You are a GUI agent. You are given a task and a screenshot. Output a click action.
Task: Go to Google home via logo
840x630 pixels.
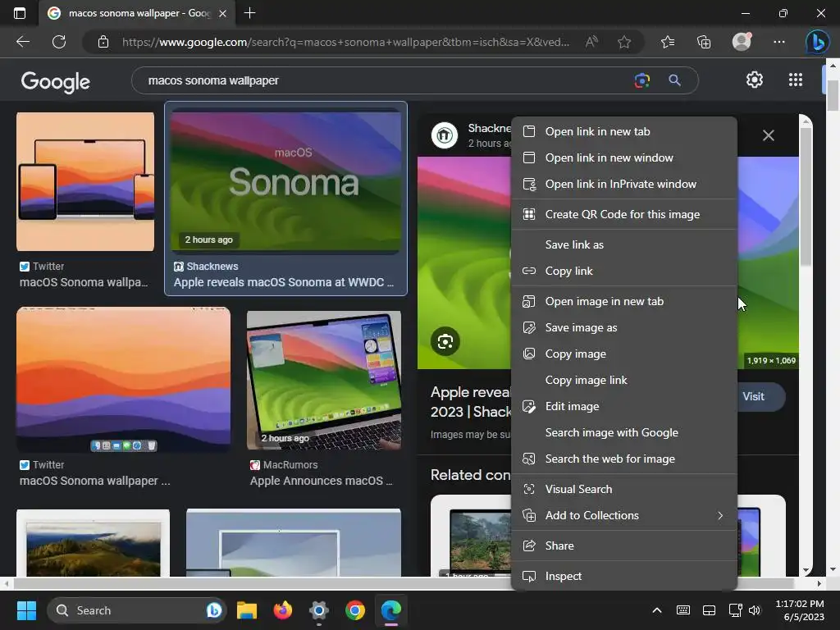55,81
